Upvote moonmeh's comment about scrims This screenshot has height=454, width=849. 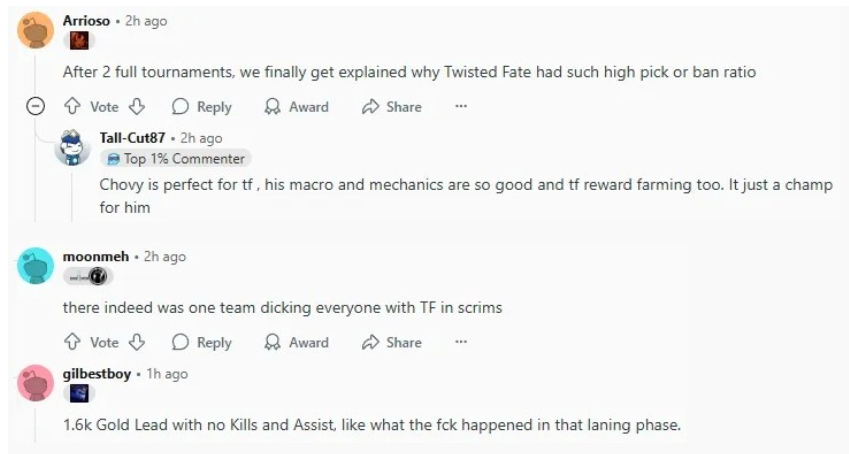72,342
